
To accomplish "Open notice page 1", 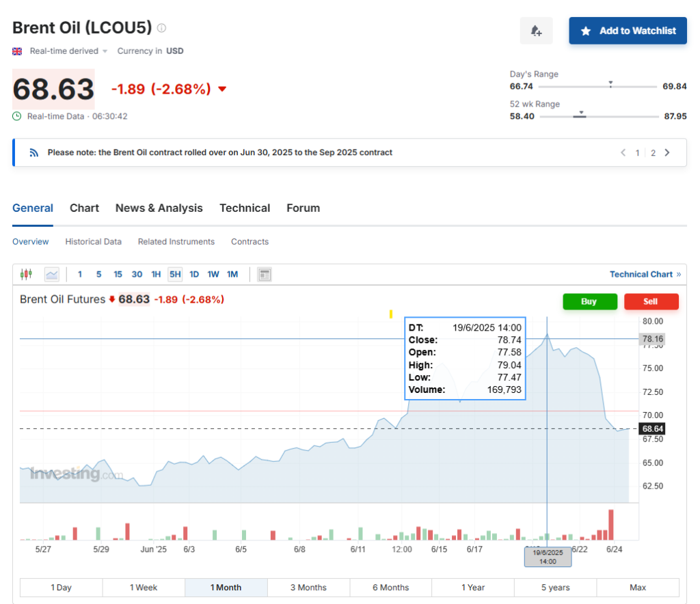I will pyautogui.click(x=638, y=153).
